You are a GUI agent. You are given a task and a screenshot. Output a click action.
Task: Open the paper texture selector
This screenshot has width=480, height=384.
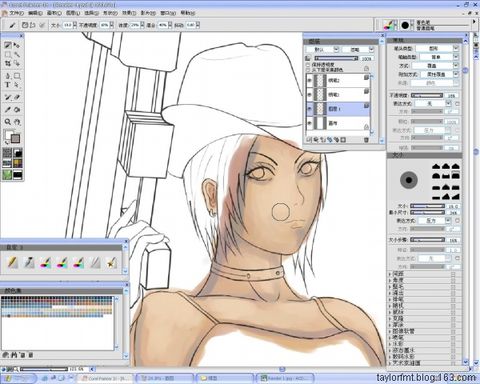click(7, 153)
